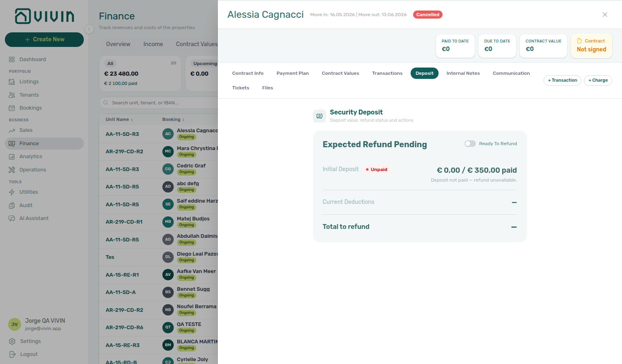
Task: Click Matej Budjos booking name
Action: coord(193,219)
